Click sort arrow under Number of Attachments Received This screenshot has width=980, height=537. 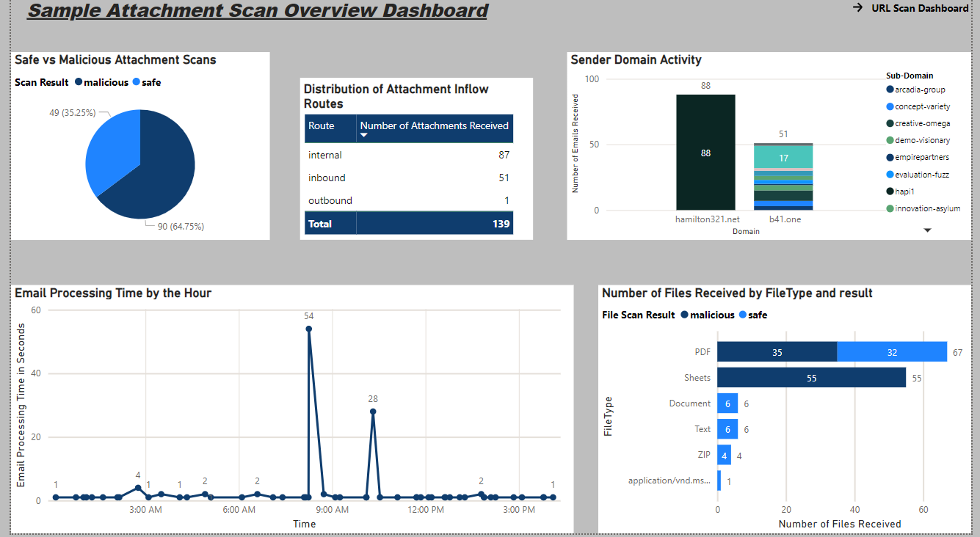363,135
